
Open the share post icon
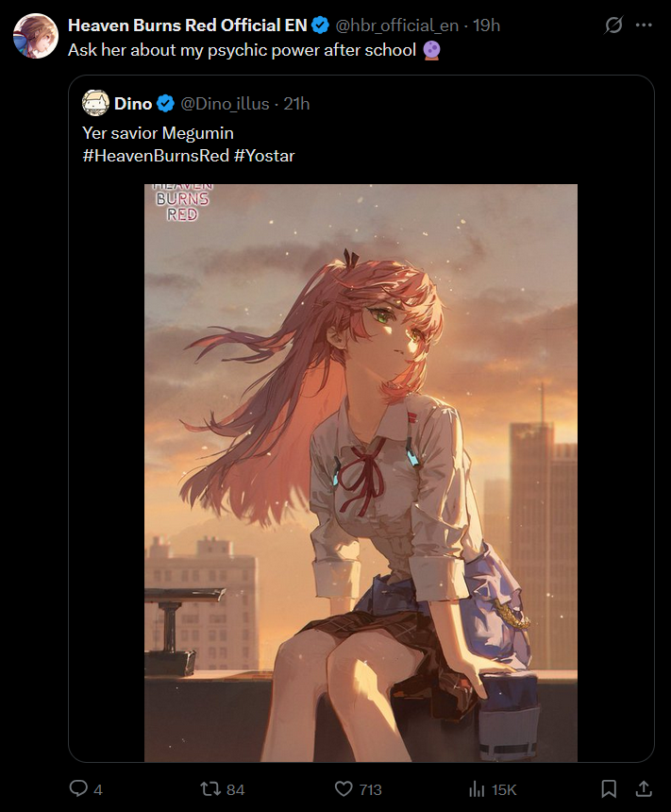point(644,788)
